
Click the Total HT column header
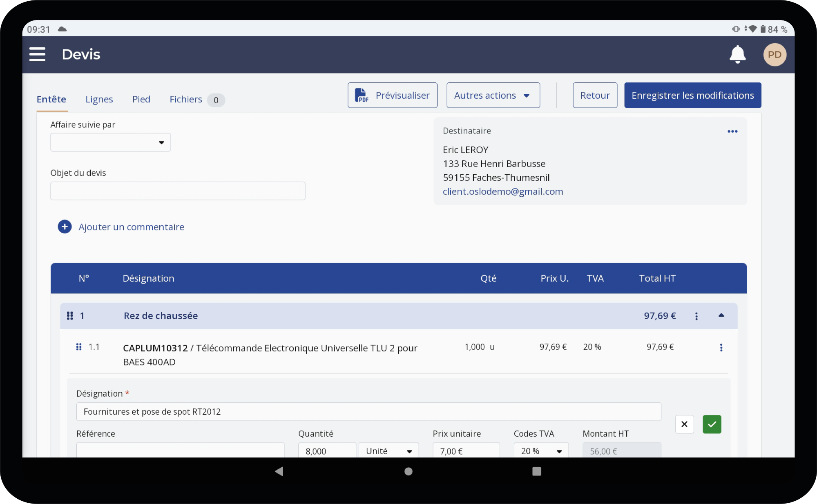coord(657,278)
